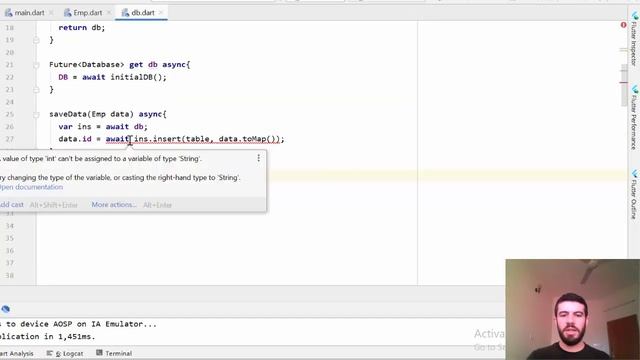Close the Emp.dart tab

coord(109,13)
